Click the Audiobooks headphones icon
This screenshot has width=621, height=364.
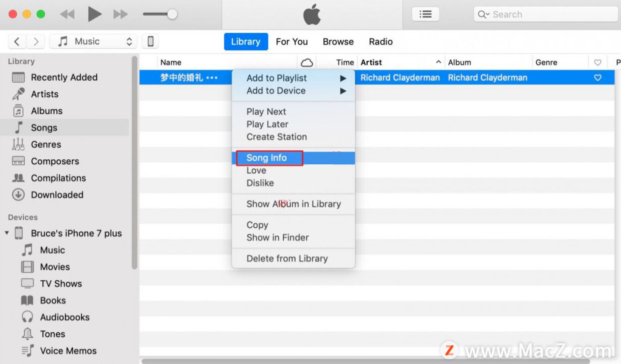(27, 317)
